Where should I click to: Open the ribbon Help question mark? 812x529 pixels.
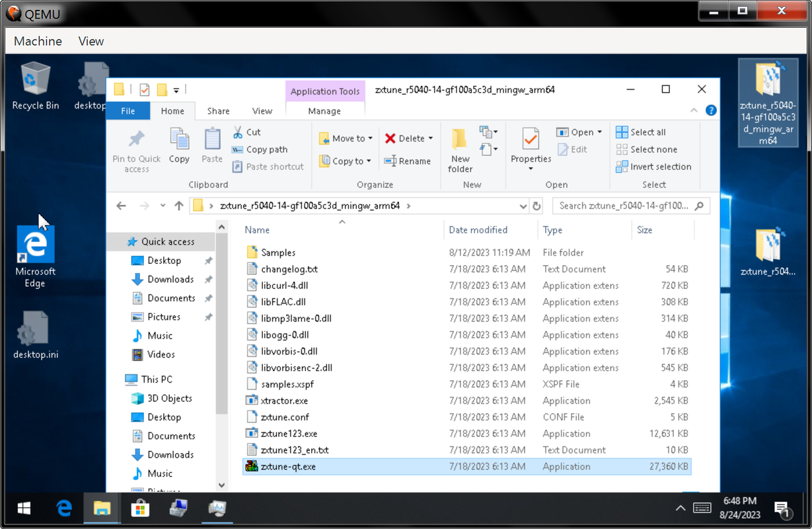tap(711, 111)
